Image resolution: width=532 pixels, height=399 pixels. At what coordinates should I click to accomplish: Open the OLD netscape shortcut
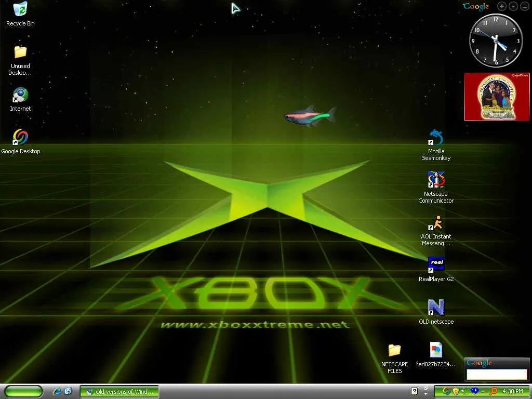coord(436,312)
